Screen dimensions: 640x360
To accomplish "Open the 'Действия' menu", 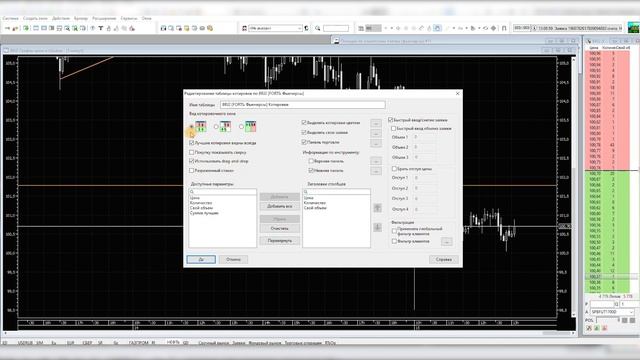I will click(x=61, y=18).
